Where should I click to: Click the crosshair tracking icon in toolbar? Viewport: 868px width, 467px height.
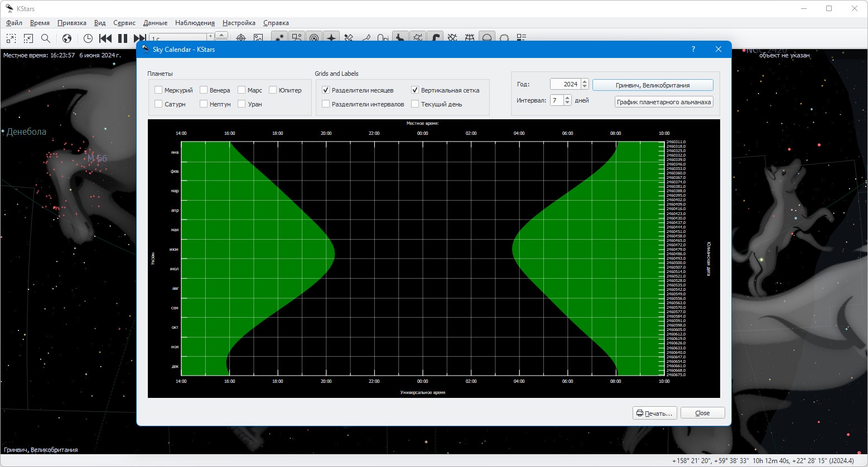(241, 38)
